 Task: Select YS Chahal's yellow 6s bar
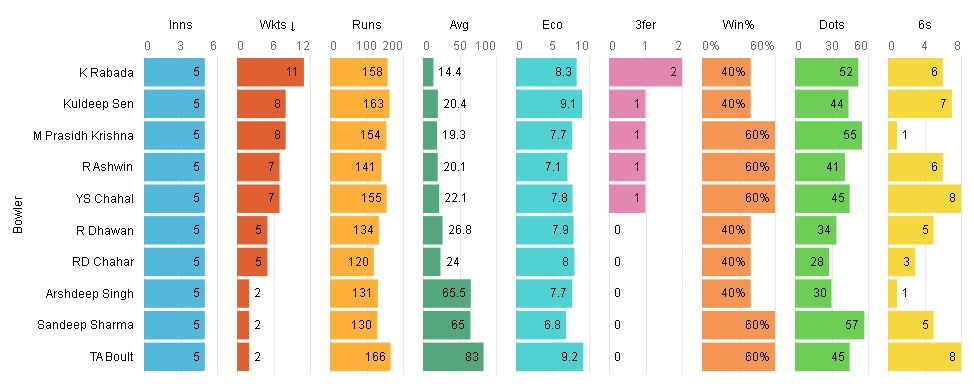924,198
